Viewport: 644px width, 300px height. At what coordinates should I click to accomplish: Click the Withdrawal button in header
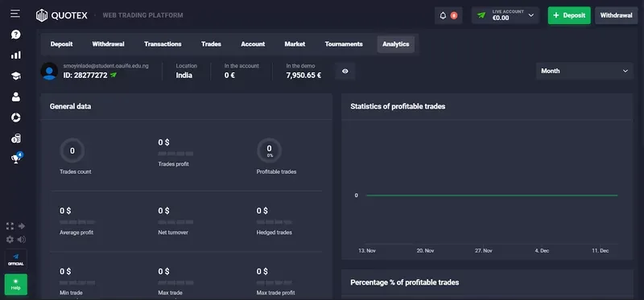click(616, 15)
